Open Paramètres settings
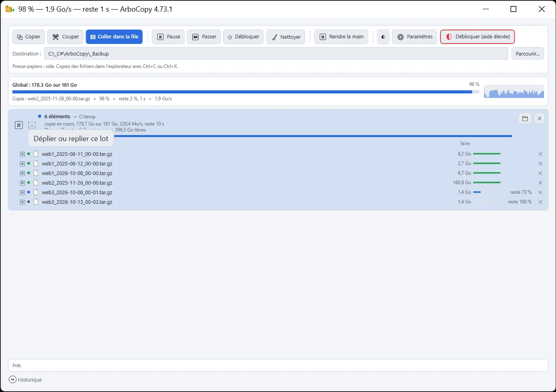The height and width of the screenshot is (392, 556). [415, 37]
